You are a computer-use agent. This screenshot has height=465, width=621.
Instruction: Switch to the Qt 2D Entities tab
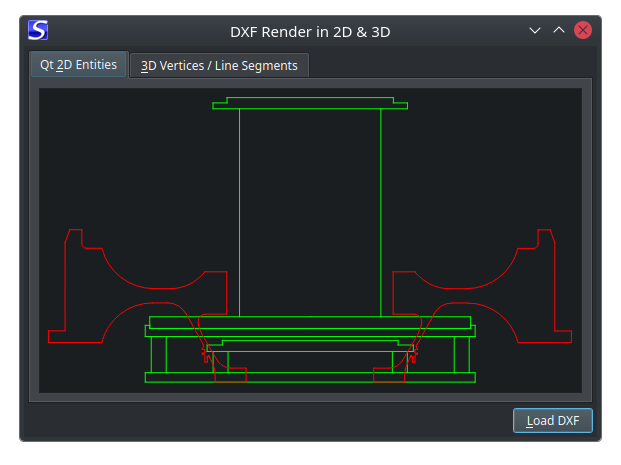79,65
